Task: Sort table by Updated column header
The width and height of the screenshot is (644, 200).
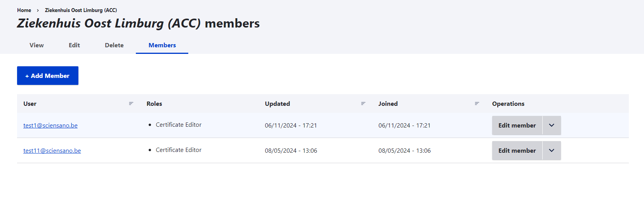Action: point(277,103)
